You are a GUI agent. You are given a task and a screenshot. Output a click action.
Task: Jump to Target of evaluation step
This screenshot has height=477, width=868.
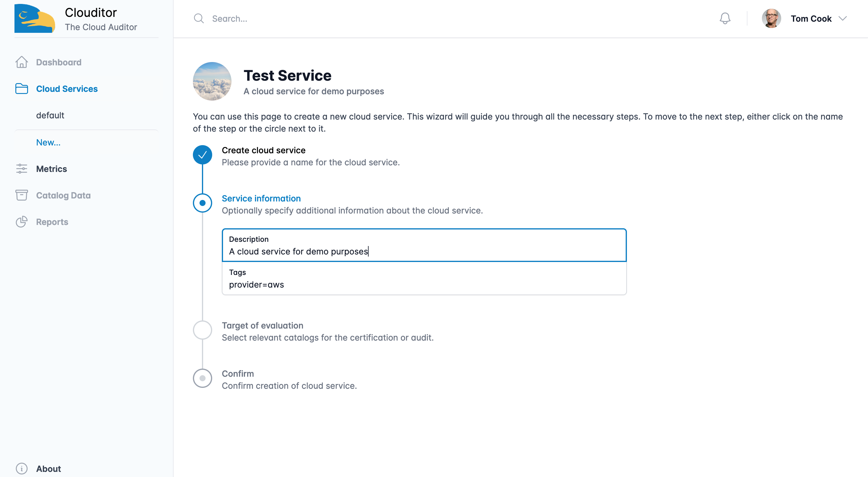point(263,326)
